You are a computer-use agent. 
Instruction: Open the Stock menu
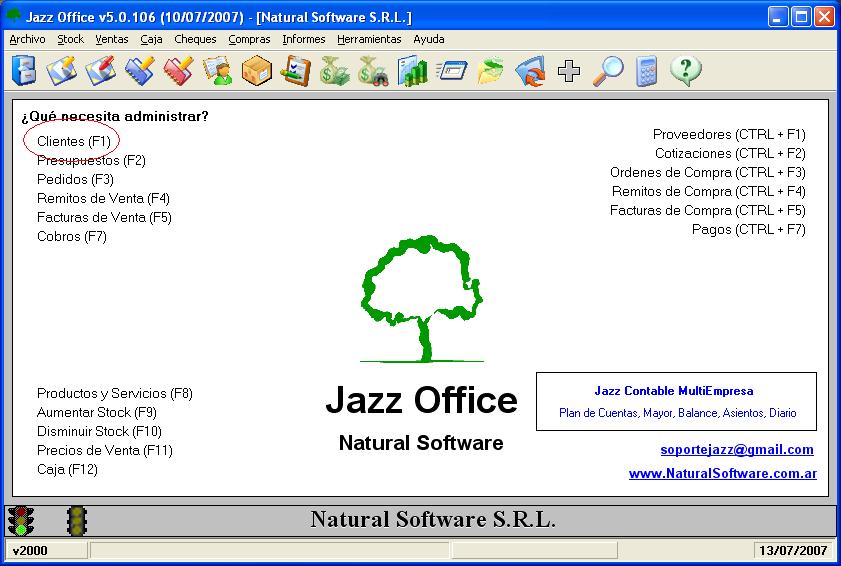pyautogui.click(x=71, y=39)
